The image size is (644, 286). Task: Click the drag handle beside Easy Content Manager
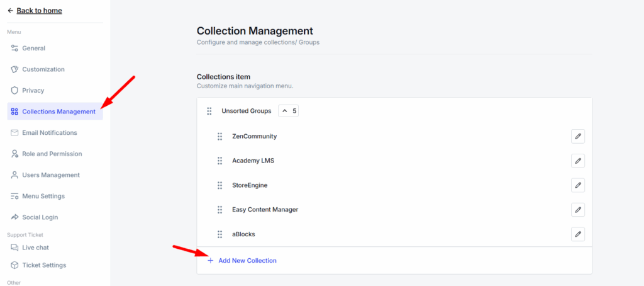[219, 209]
